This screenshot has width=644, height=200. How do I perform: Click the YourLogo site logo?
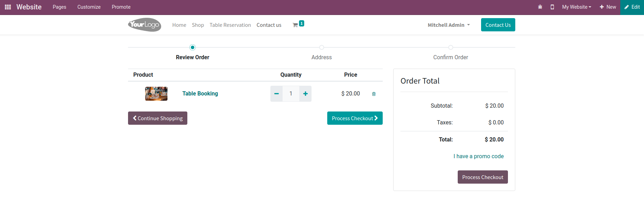coord(144,25)
